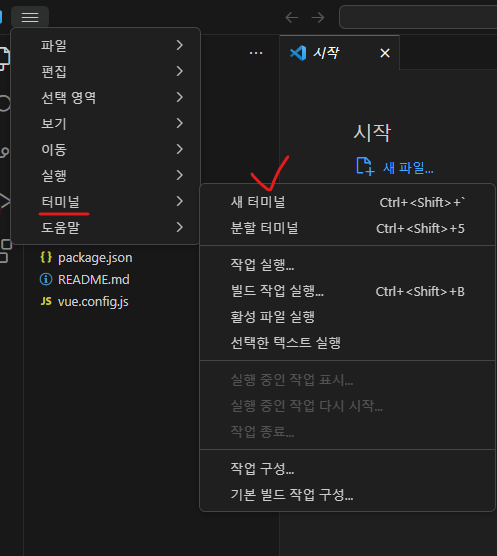Open the 이동 menu
The height and width of the screenshot is (556, 497).
(105, 149)
